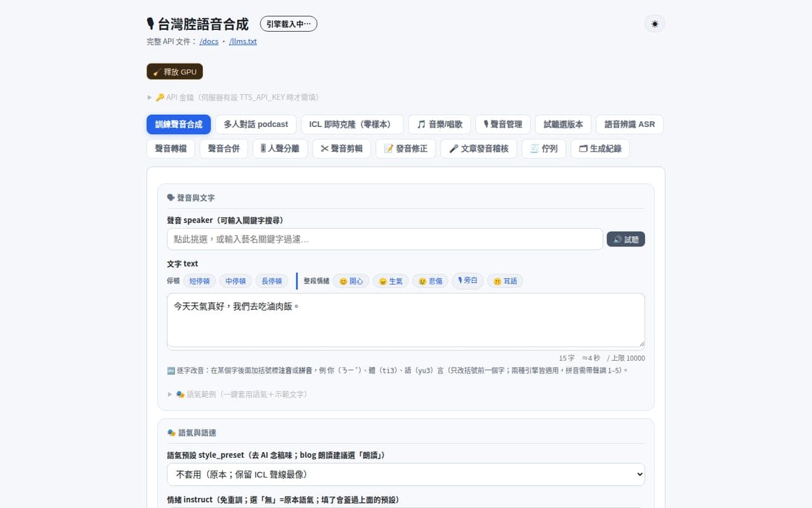Select the 訓練聲音合成 tab
Viewport: 812px width, 508px height.
click(x=179, y=124)
